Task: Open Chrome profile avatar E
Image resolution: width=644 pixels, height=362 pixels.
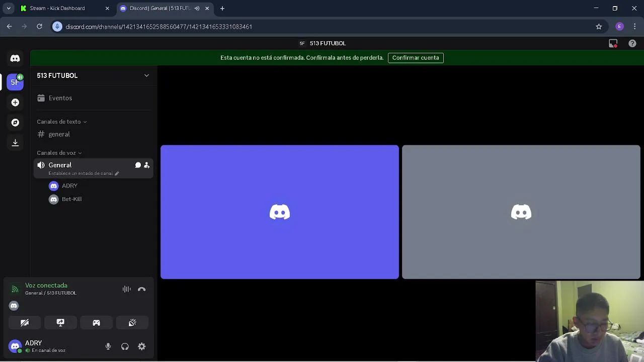Action: (620, 27)
